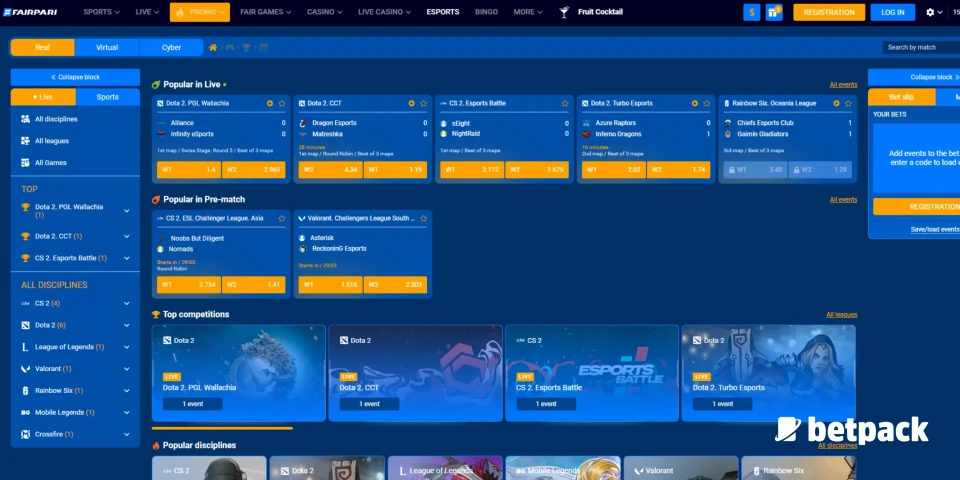This screenshot has height=480, width=960.
Task: Click the Top competitions carousel scrollbar
Action: pos(222,429)
